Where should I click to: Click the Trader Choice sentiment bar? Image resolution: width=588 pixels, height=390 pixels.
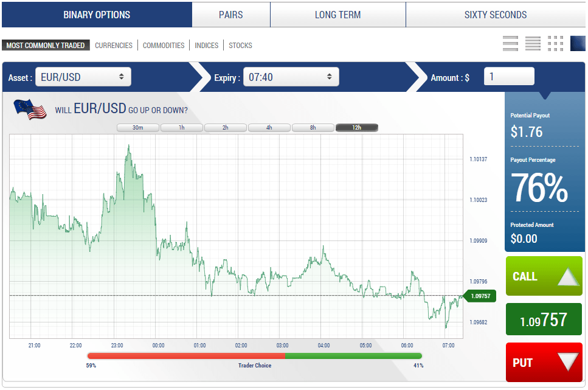click(x=255, y=356)
